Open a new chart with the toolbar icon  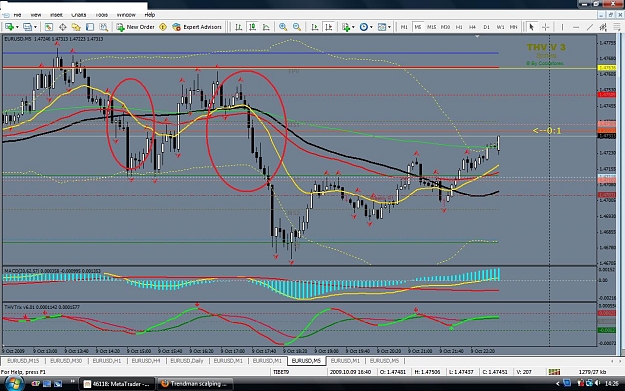point(9,27)
